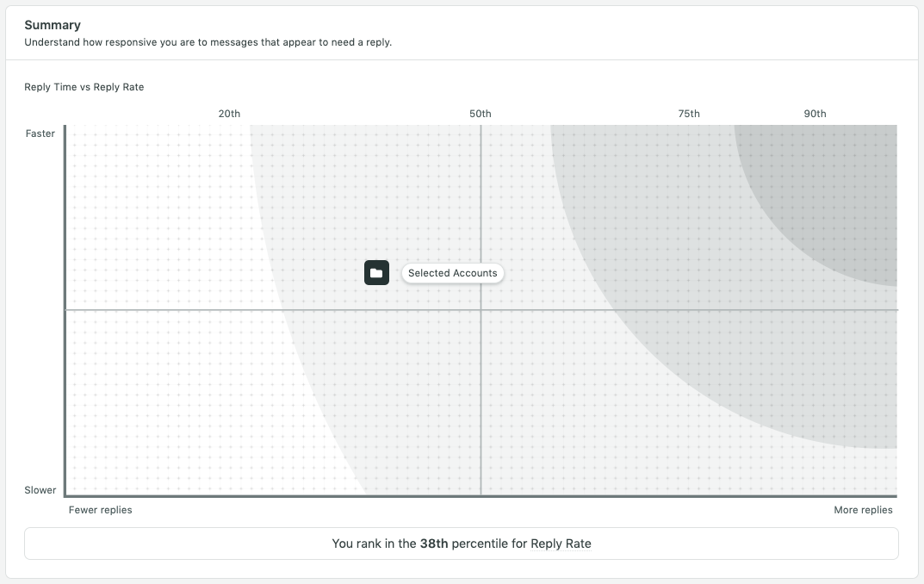Click the Fewer replies axis label
Viewport: 924px width, 584px height.
[100, 510]
